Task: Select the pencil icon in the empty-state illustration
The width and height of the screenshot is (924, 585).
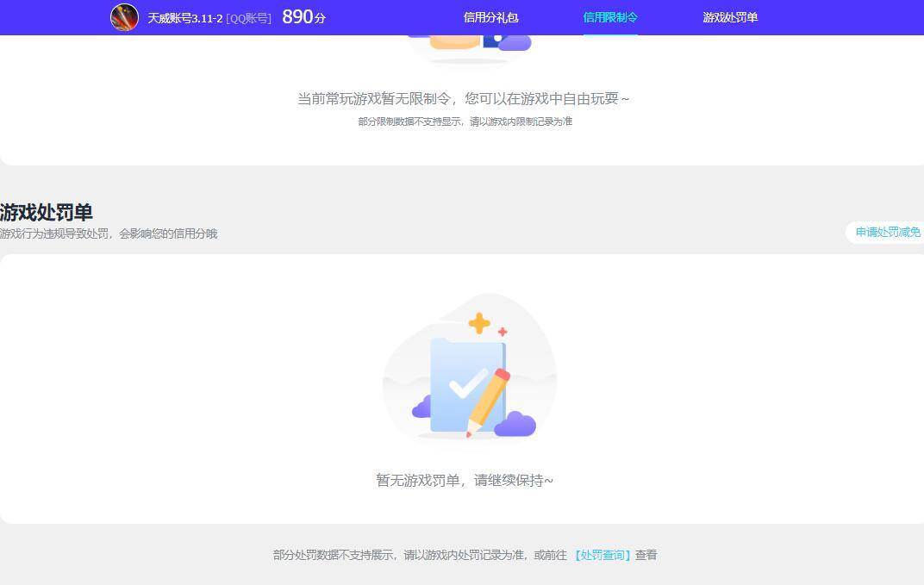Action: point(488,401)
